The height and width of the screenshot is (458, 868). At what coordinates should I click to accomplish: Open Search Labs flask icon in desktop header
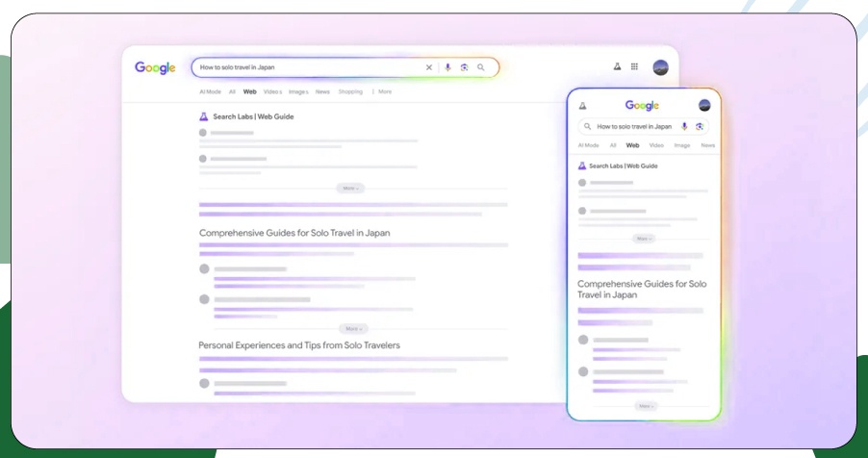(x=617, y=66)
